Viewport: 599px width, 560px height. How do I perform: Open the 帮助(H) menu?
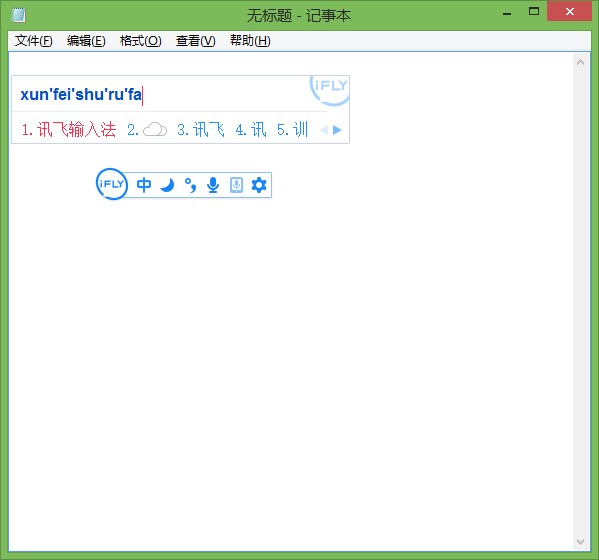click(250, 40)
